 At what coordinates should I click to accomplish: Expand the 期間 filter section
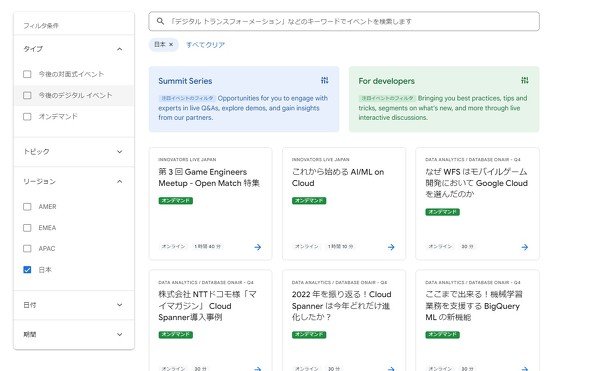pos(119,334)
